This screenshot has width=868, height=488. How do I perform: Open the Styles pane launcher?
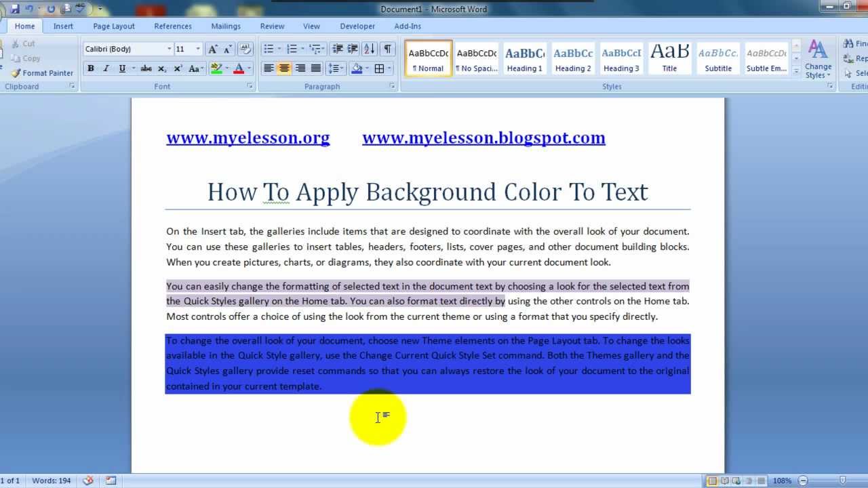coord(831,86)
